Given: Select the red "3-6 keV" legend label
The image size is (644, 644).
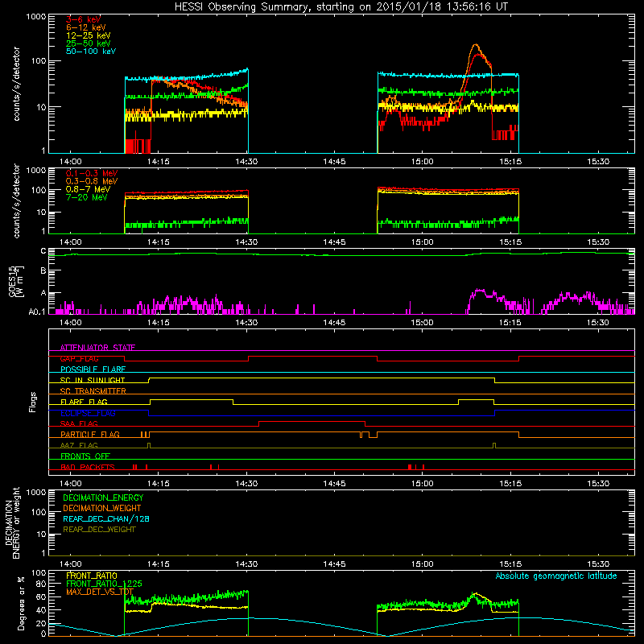Looking at the screenshot, I should (84, 19).
